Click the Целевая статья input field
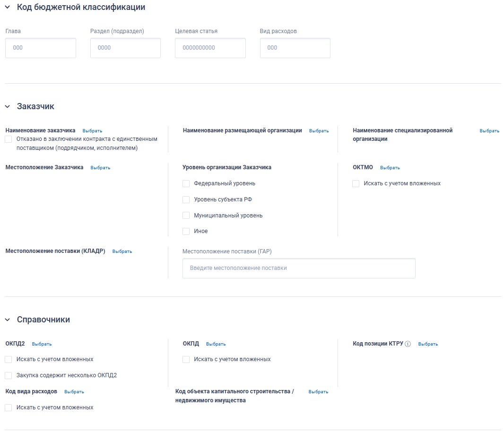 210,48
